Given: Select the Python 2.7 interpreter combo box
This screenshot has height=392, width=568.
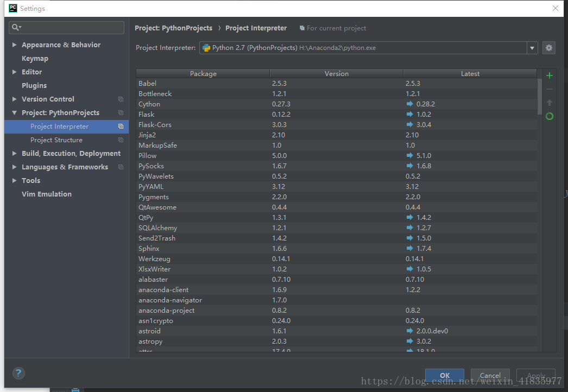Looking at the screenshot, I should click(368, 48).
